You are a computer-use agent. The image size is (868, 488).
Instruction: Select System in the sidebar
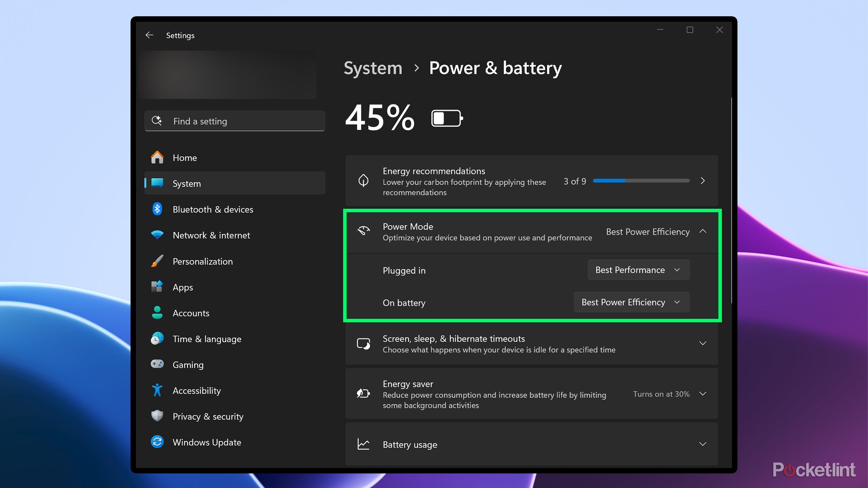tap(186, 183)
